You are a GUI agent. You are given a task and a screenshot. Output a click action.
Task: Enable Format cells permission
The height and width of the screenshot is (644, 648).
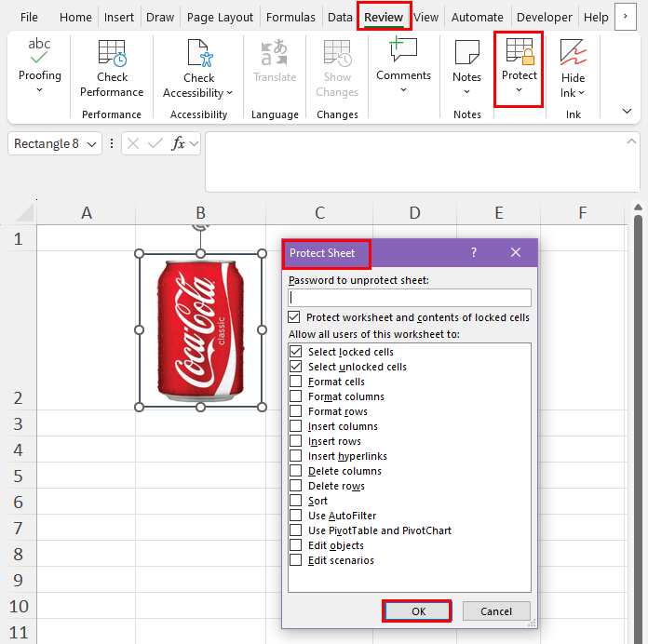click(x=295, y=382)
